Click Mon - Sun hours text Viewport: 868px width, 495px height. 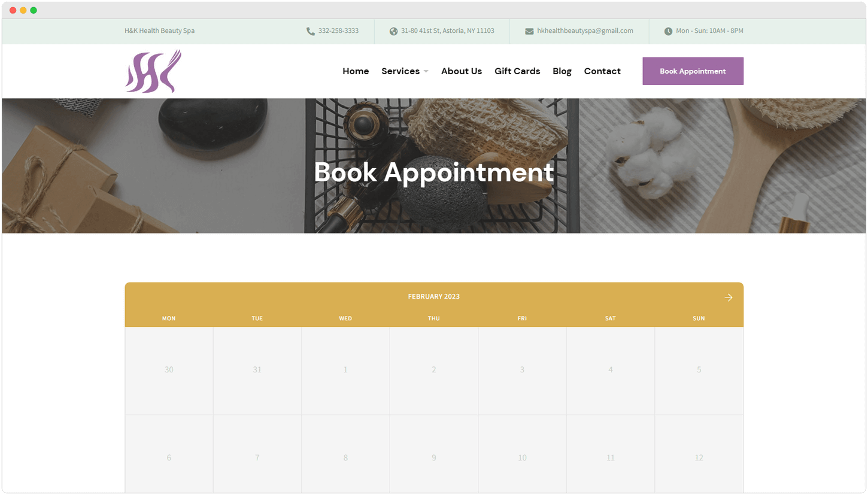point(709,31)
